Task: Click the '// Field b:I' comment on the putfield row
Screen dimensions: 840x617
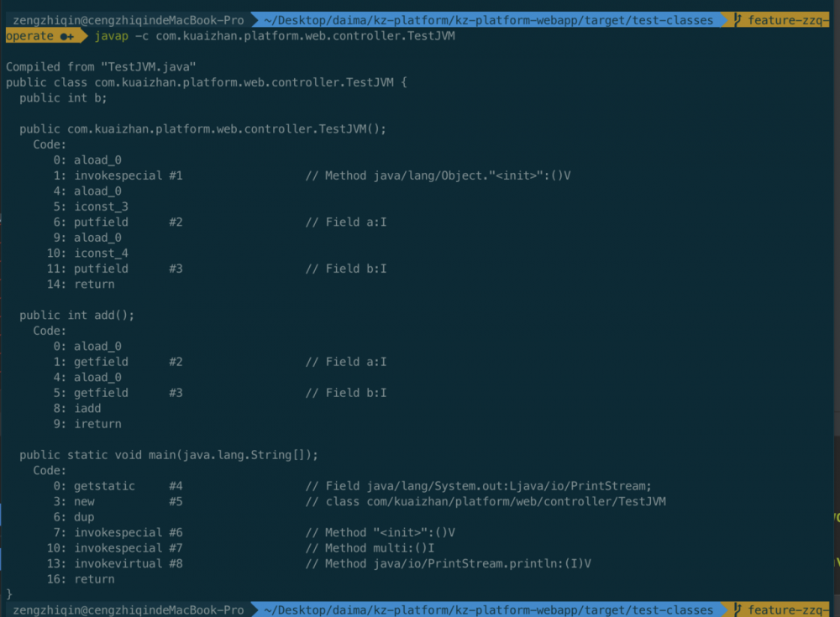Action: (x=346, y=269)
